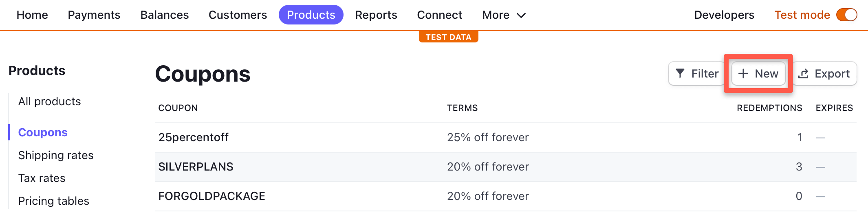Open Pricing tables in the sidebar

coord(54,201)
